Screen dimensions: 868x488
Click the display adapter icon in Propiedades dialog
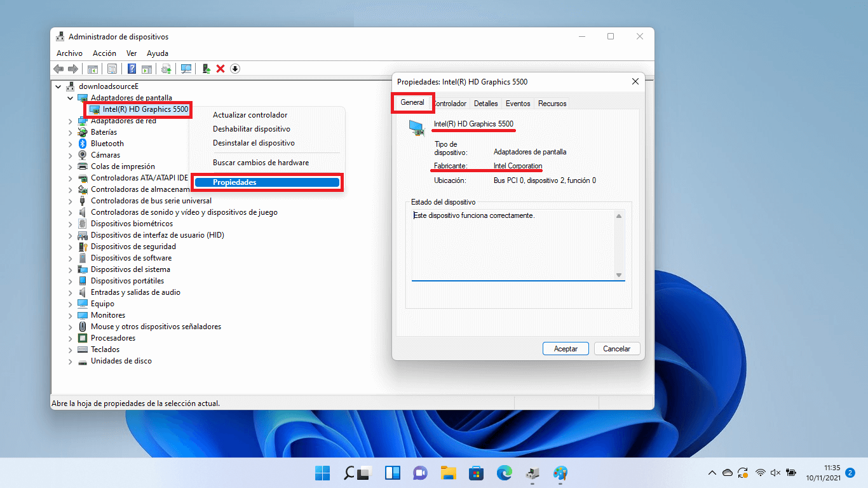coord(417,128)
